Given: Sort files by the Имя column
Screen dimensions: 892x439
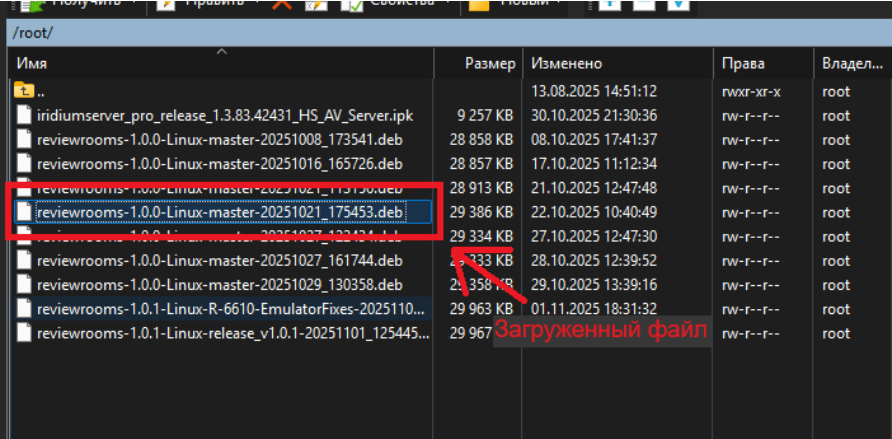Looking at the screenshot, I should (x=221, y=63).
